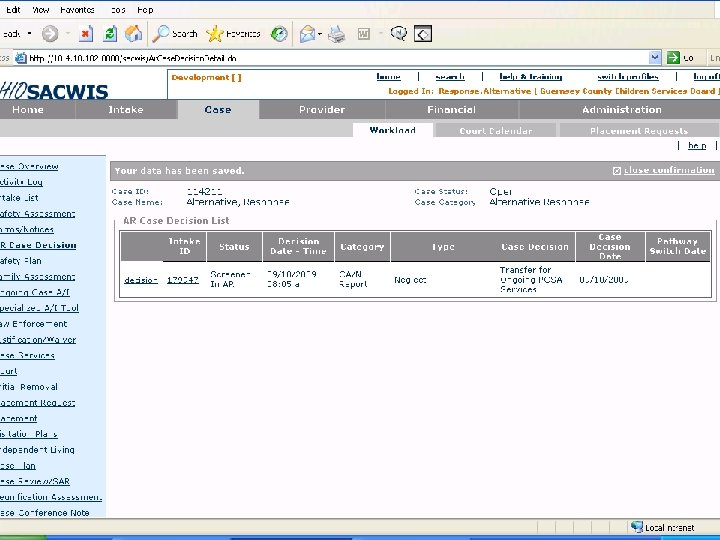Click the page icon in address bar

(x=21, y=58)
